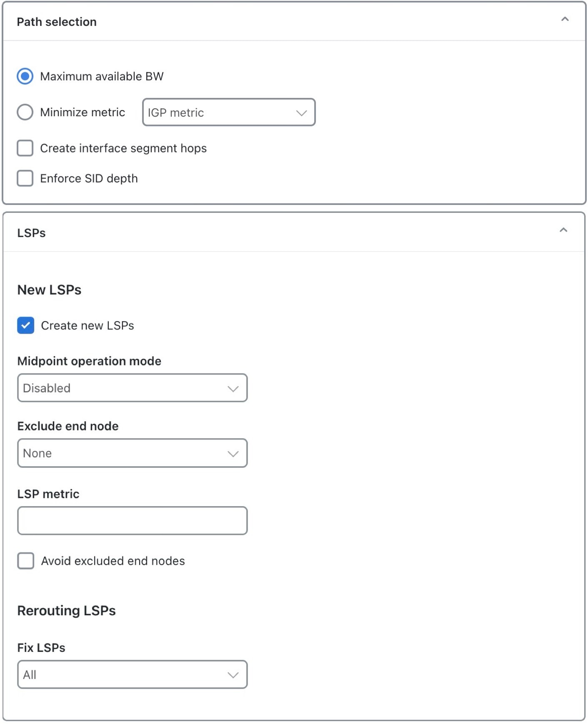Click the "Maximum available BW" label text
This screenshot has height=724, width=588.
[x=102, y=76]
